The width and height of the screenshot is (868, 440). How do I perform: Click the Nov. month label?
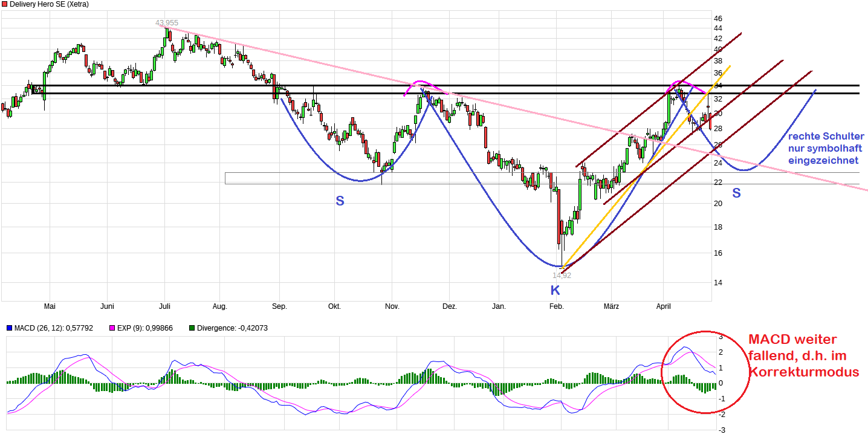click(392, 306)
